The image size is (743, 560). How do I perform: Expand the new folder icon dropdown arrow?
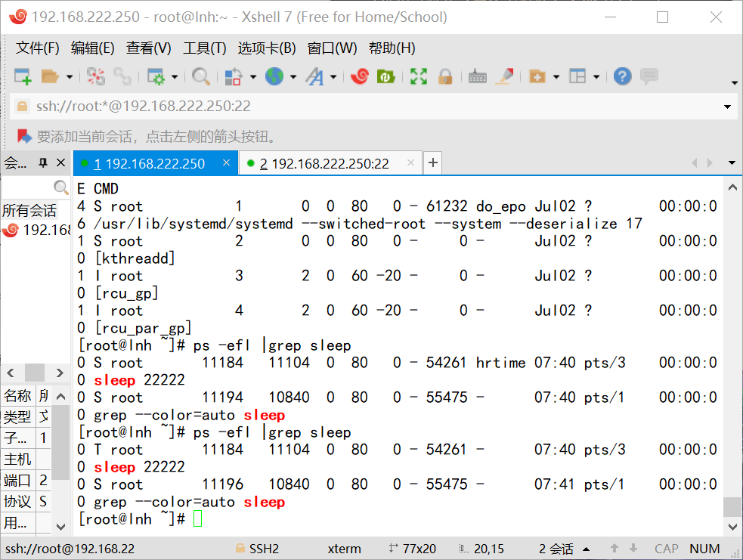point(556,77)
